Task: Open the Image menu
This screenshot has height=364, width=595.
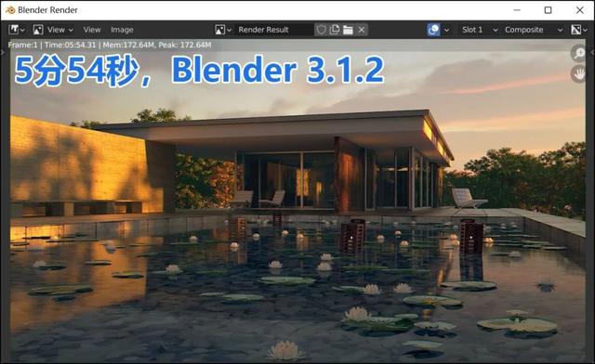Action: click(x=122, y=30)
